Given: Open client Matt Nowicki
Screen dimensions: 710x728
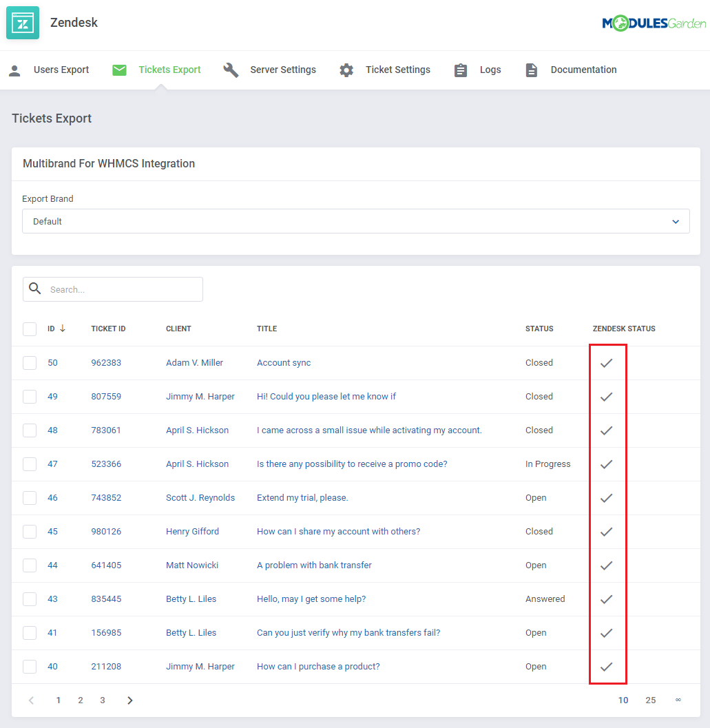Looking at the screenshot, I should 192,565.
